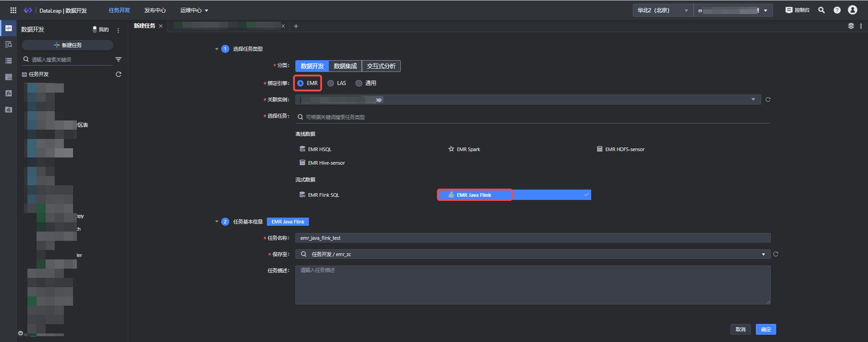
Task: Expand the 运维中心 menu
Action: coord(194,10)
